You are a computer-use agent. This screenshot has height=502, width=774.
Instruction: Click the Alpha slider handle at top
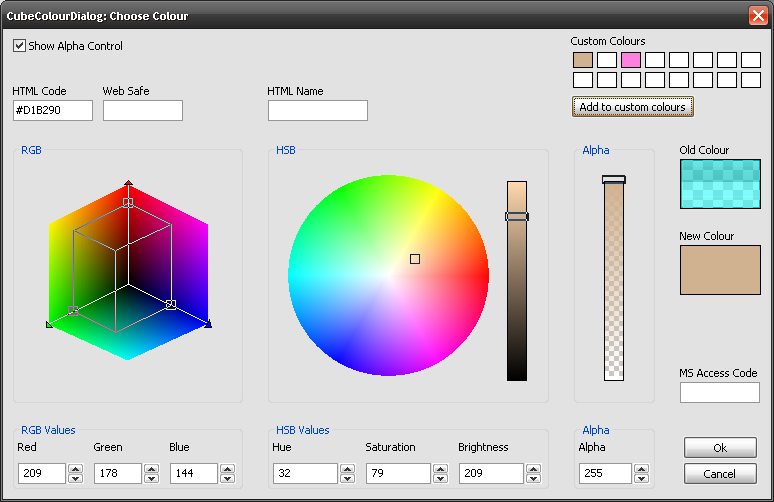[613, 180]
